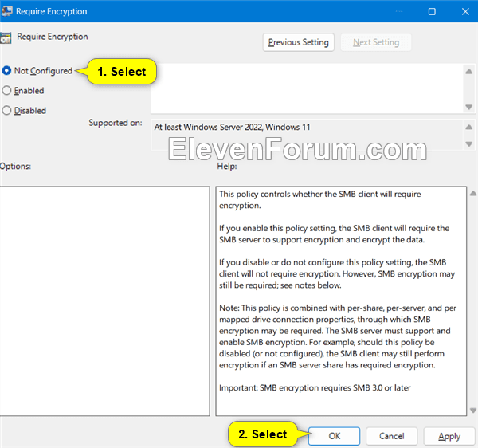Click the comment box down scroll arrow

469,107
